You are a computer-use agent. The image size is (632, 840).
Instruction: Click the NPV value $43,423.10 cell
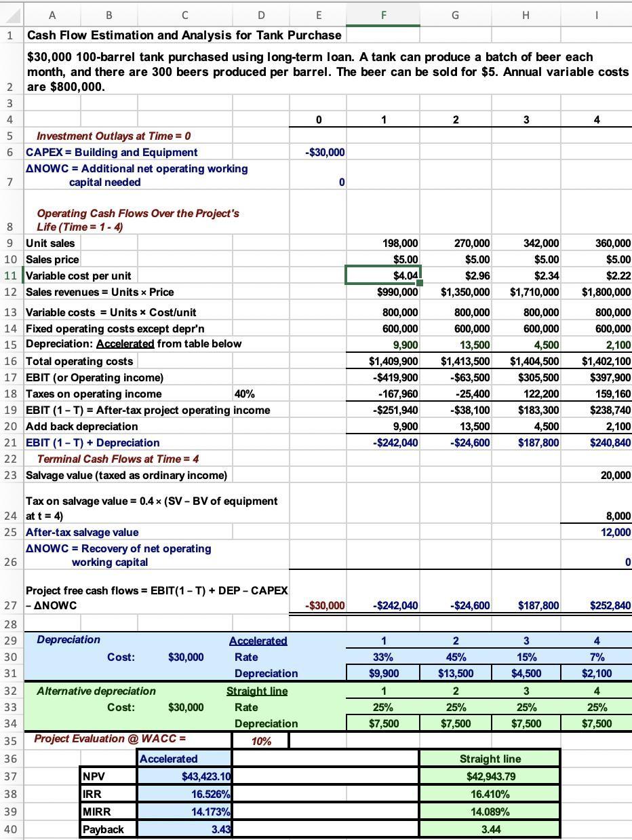pos(184,776)
